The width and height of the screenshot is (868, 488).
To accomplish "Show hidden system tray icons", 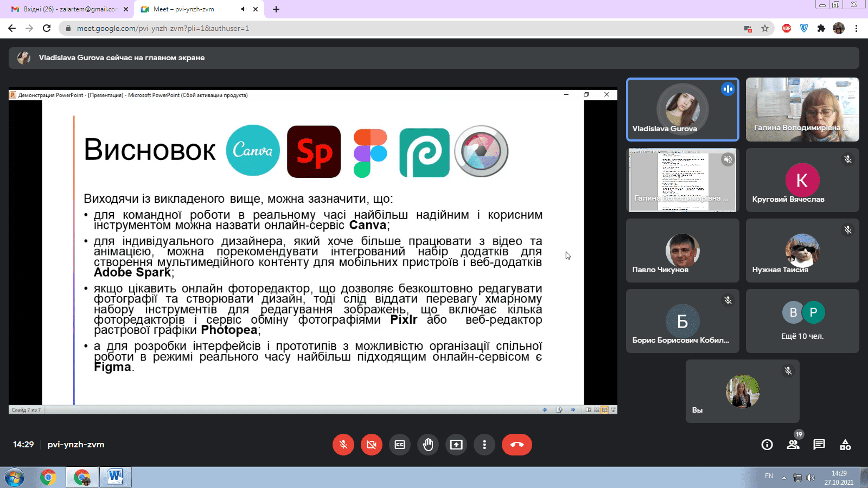I will click(784, 478).
